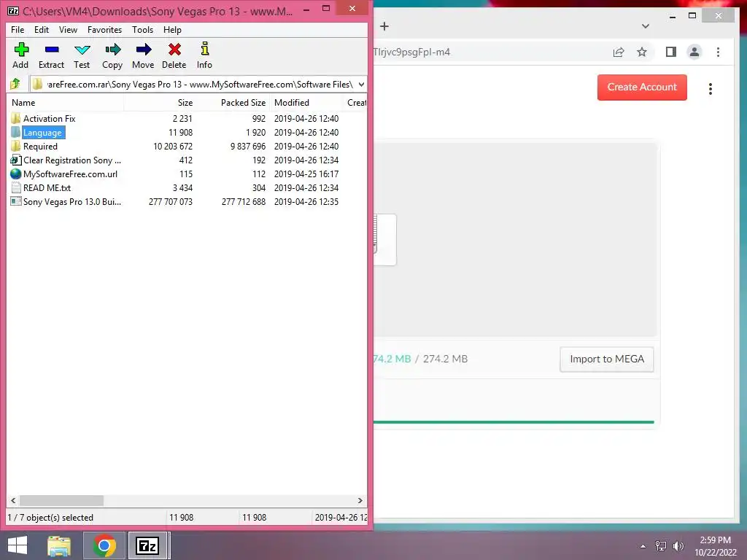Switch to Chrome from taskbar

(x=104, y=545)
